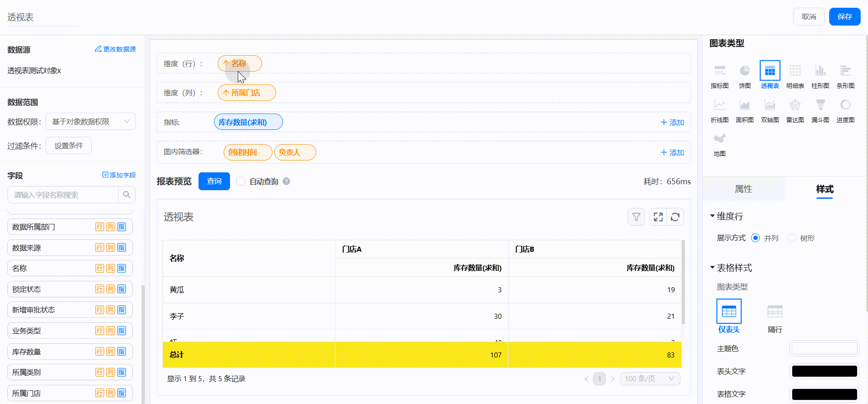Image resolution: width=868 pixels, height=404 pixels.
Task: Select the 漏斗图 funnel chart type
Action: tap(820, 111)
